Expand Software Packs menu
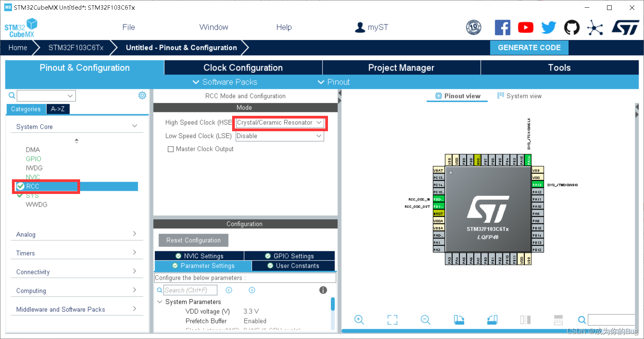Screen dimensions: 644x339 225,82
